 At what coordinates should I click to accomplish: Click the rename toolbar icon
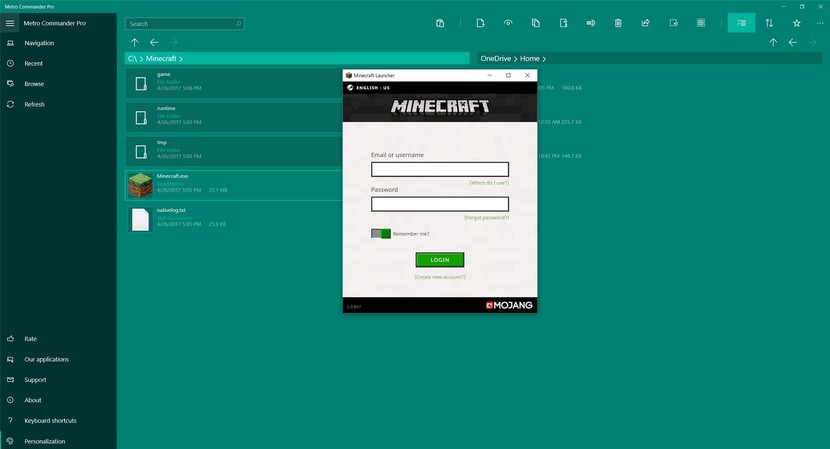click(x=591, y=23)
